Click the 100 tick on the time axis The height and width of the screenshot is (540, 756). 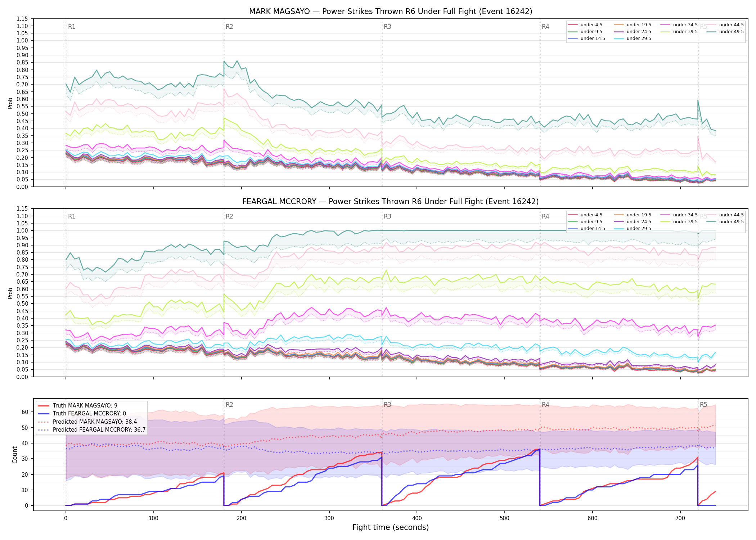click(154, 518)
